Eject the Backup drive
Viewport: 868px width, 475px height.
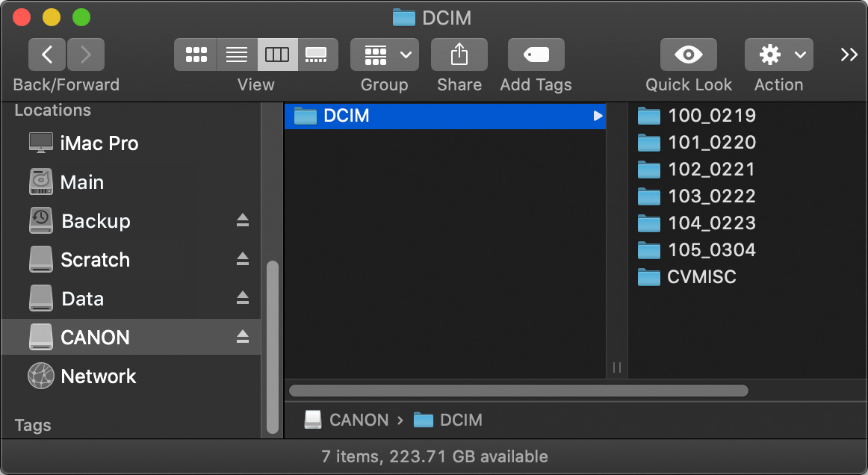[243, 220]
